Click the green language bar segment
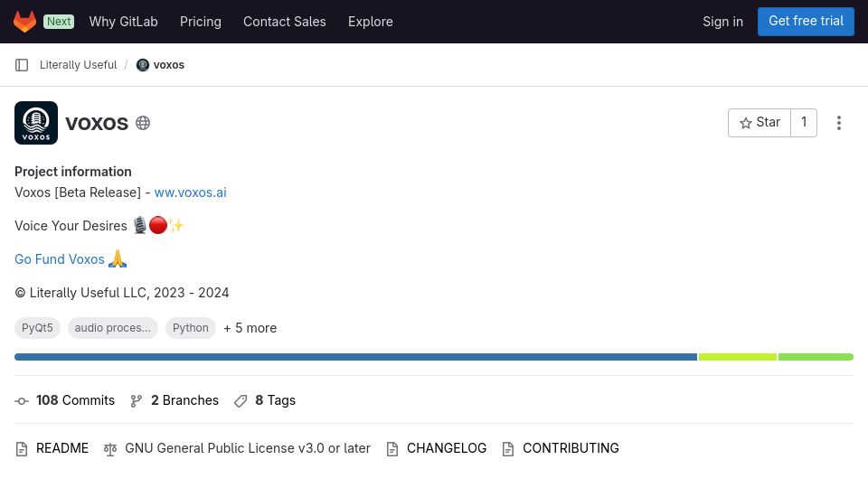Image resolution: width=868 pixels, height=488 pixels. point(816,357)
